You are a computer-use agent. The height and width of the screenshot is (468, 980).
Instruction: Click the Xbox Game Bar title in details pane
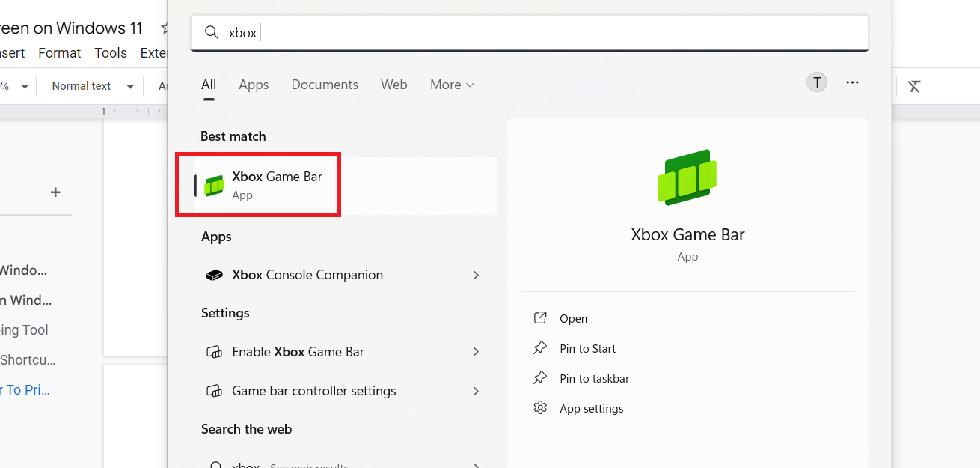point(687,234)
